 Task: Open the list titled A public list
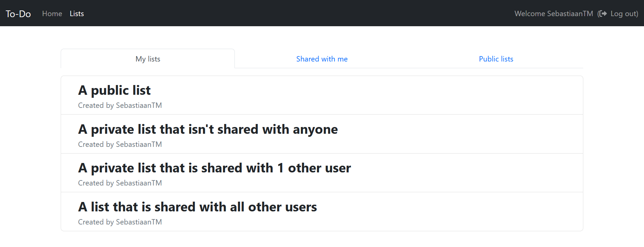coord(114,90)
